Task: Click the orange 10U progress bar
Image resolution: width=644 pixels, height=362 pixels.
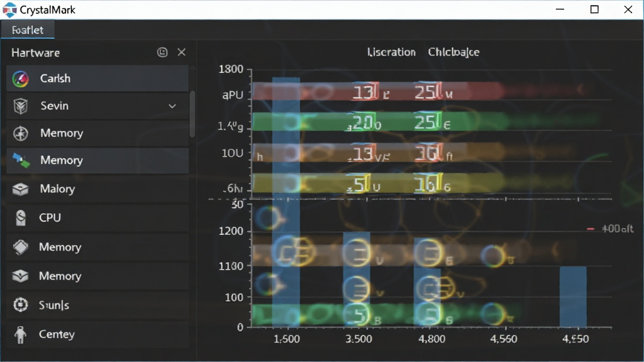Action: point(378,153)
